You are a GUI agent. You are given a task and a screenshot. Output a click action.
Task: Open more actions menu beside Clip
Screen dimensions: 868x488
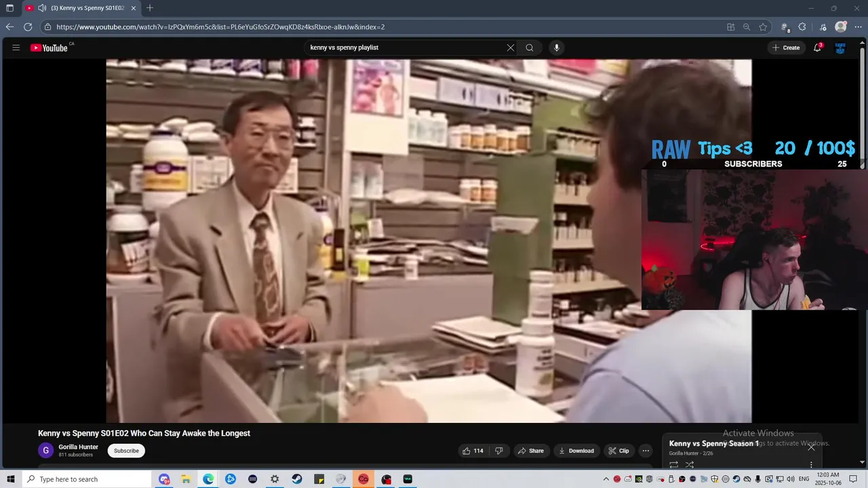(x=646, y=451)
